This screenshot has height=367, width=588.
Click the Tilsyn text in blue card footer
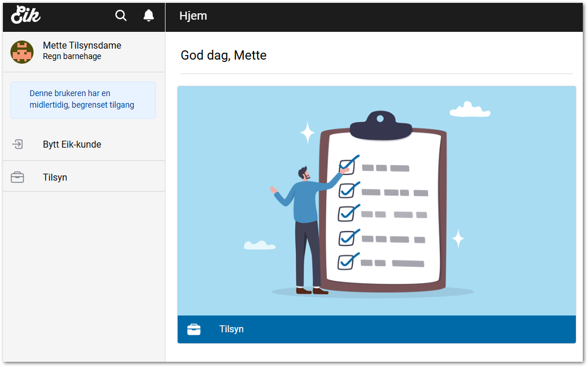[x=231, y=329]
